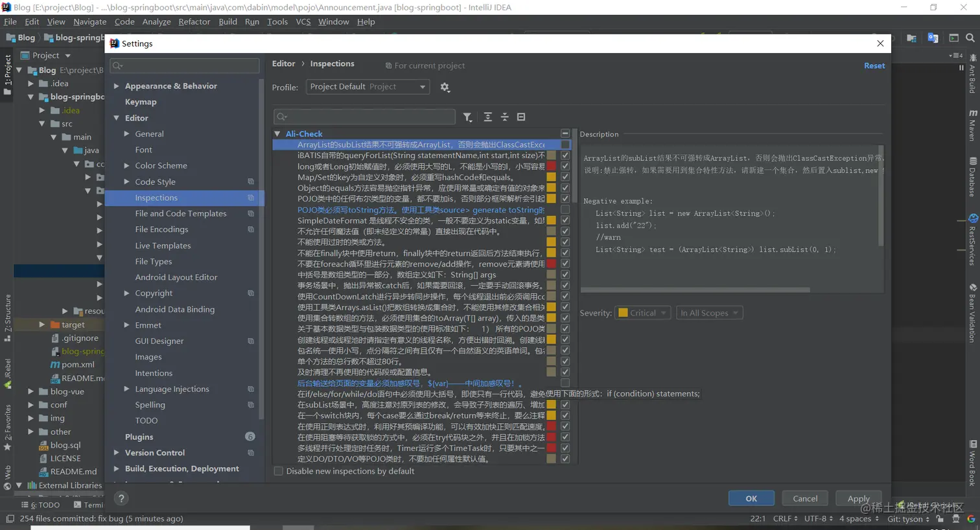Click the Apply button

[x=858, y=498]
